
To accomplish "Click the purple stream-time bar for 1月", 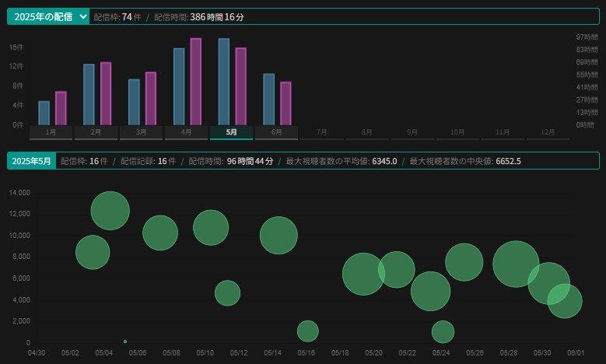I will pyautogui.click(x=61, y=108).
